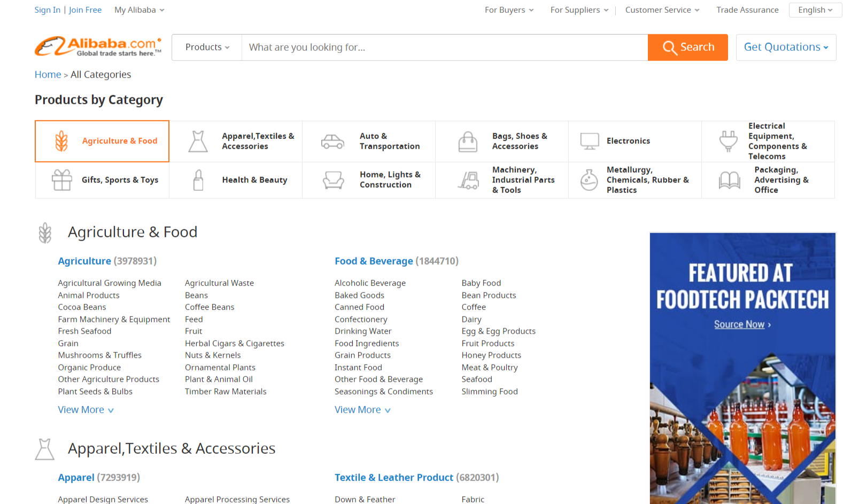The height and width of the screenshot is (504, 851).
Task: Click the forklift icon for Machinery
Action: point(469,180)
